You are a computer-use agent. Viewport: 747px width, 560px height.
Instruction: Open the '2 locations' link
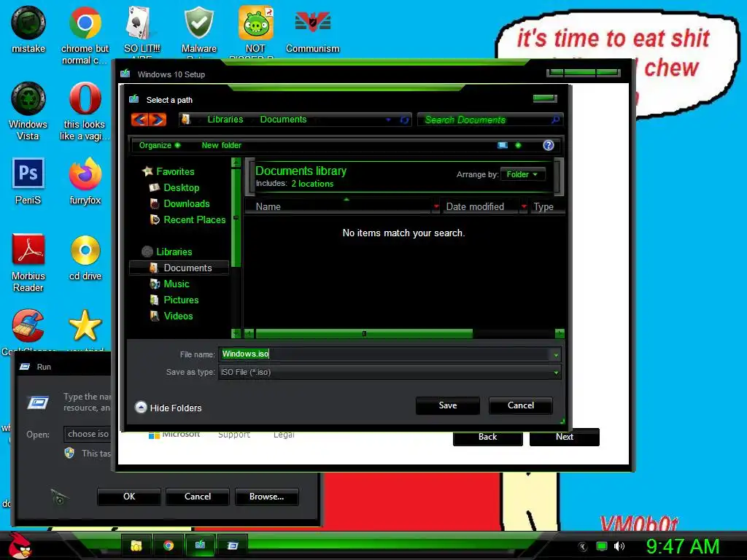click(x=312, y=184)
